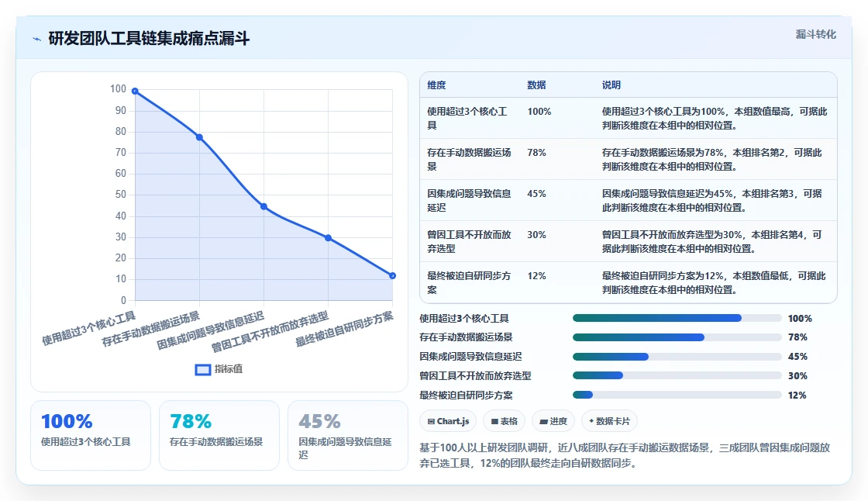This screenshot has width=868, height=501.
Task: Click the progress bar for 使用超过3个核心工具
Action: [x=677, y=318]
